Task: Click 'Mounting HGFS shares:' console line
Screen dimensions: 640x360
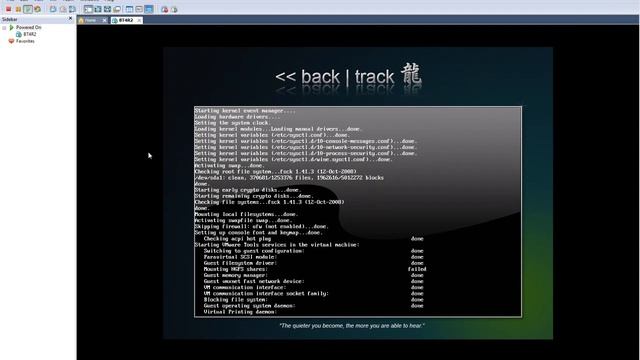Action: [x=236, y=269]
